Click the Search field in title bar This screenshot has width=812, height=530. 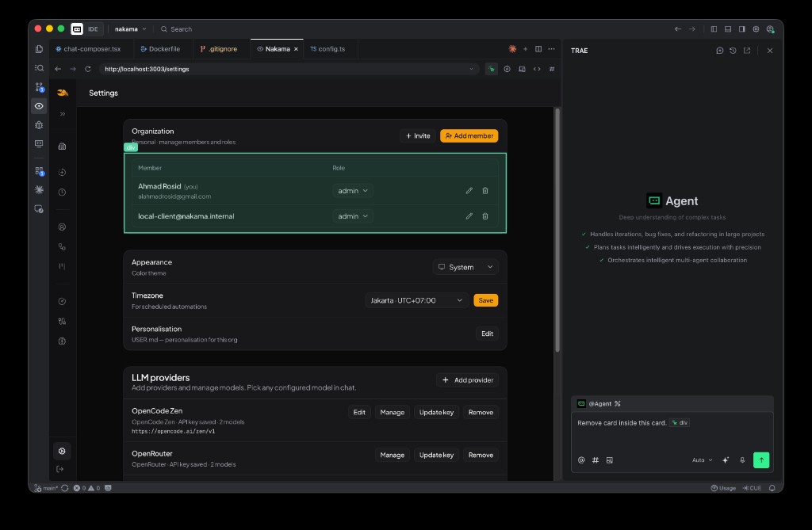[x=176, y=29]
